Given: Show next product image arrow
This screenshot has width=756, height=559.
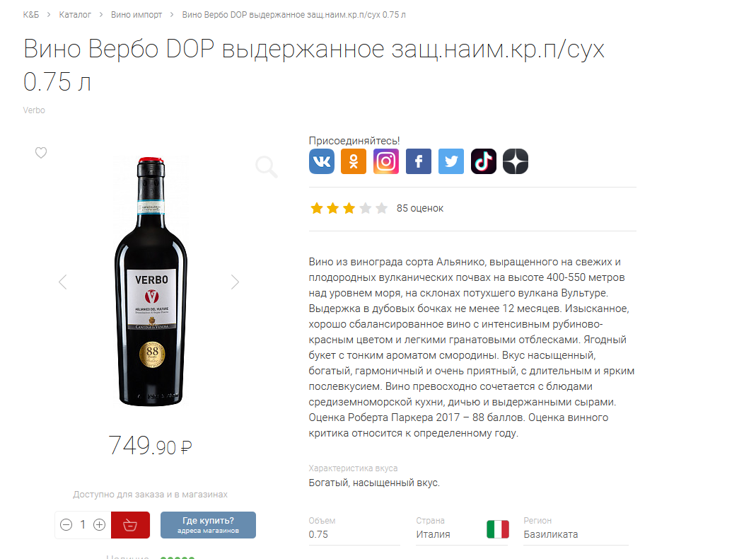Looking at the screenshot, I should pos(235,282).
